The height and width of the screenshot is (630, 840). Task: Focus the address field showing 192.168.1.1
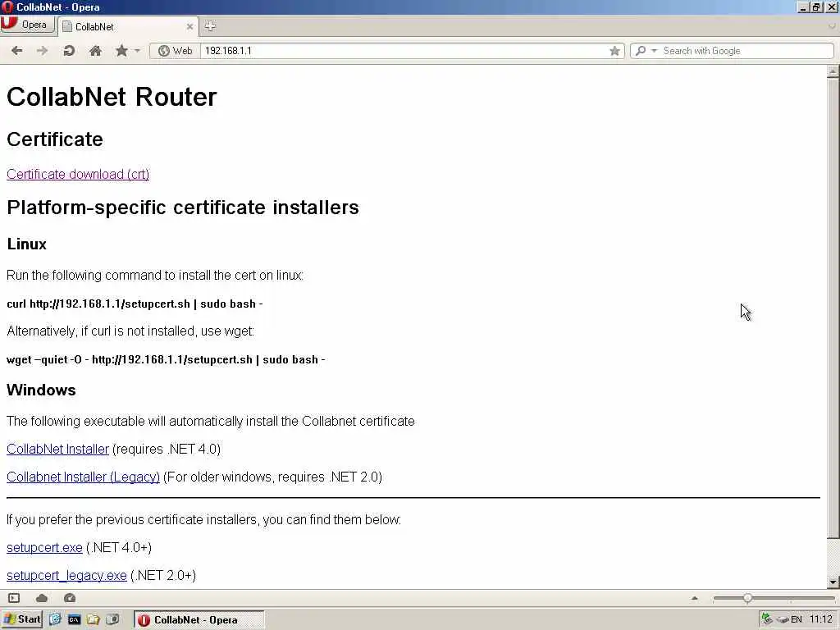pos(404,51)
